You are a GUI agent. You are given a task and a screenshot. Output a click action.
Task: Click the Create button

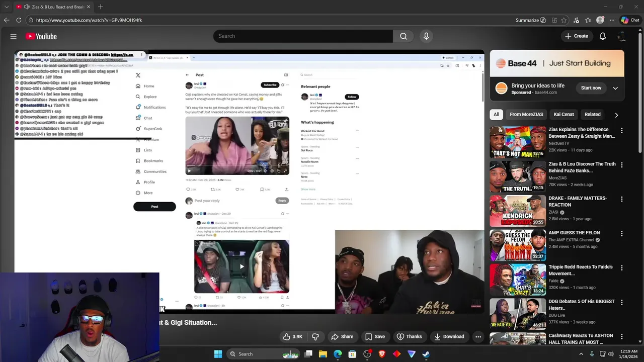pos(576,36)
